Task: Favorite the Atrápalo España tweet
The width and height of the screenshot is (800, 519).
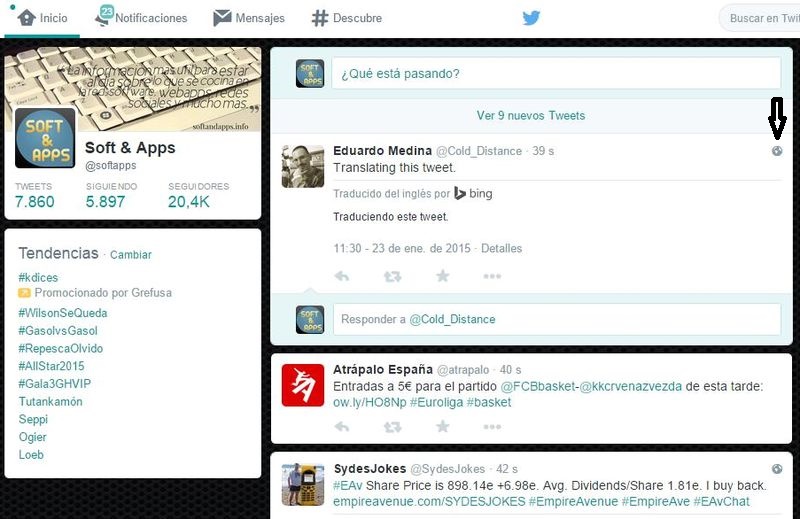Action: coord(443,426)
